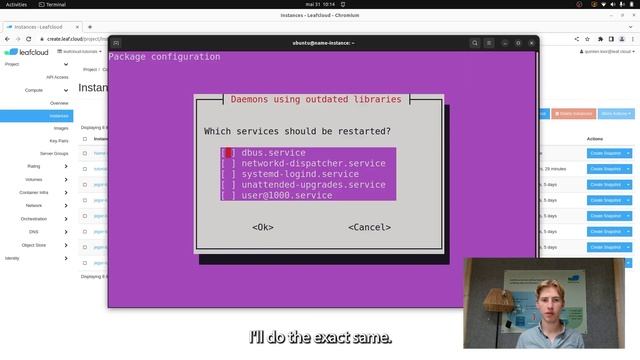Screen dimensions: 640x360
Task: Click the new terminal tab icon
Action: (x=116, y=43)
